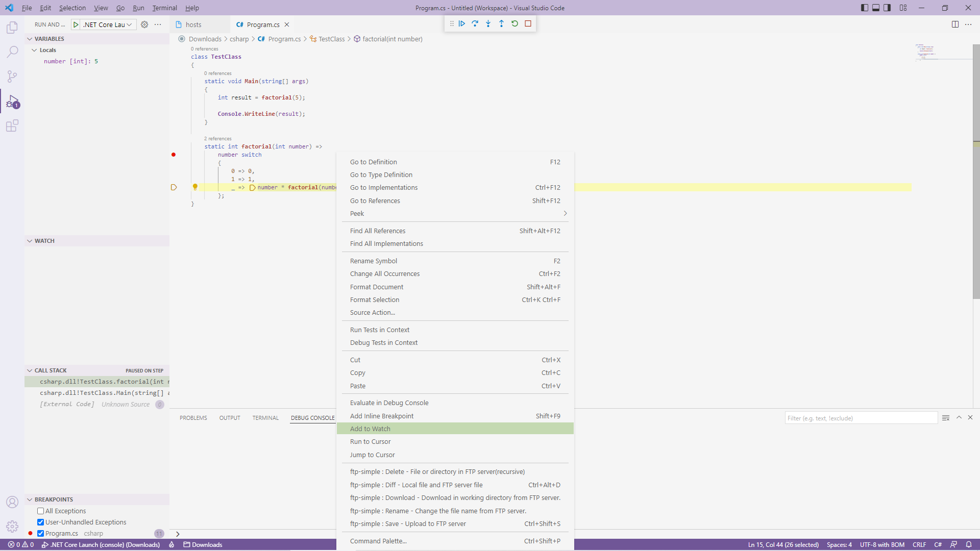
Task: Open launch.json with gear icon
Action: click(x=144, y=24)
